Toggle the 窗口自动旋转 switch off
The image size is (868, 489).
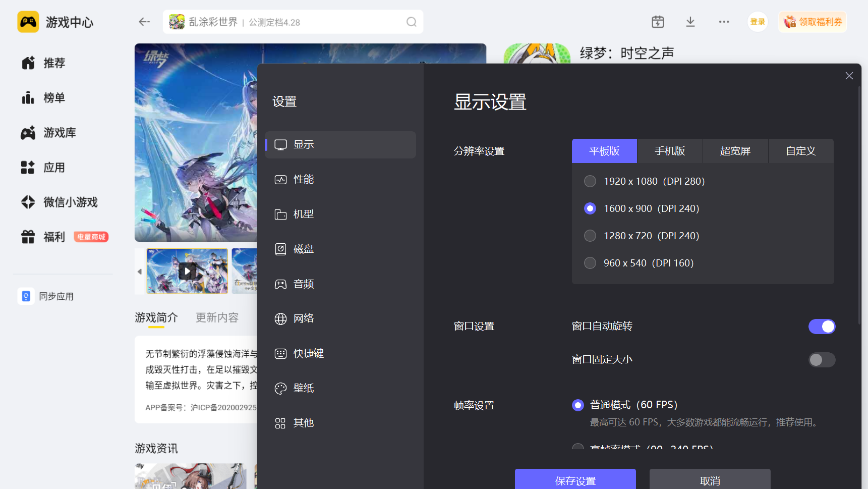coord(822,327)
